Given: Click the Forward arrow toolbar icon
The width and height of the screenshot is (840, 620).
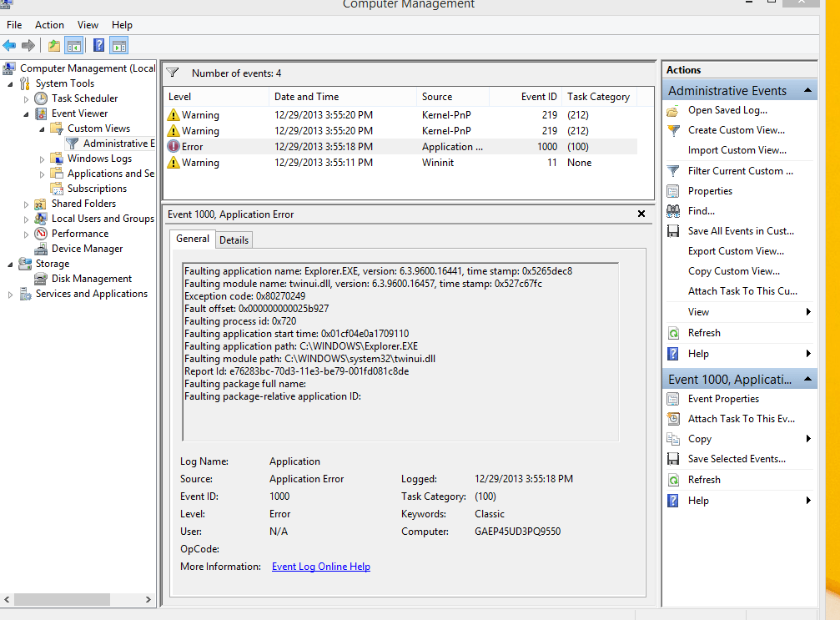Looking at the screenshot, I should point(28,46).
